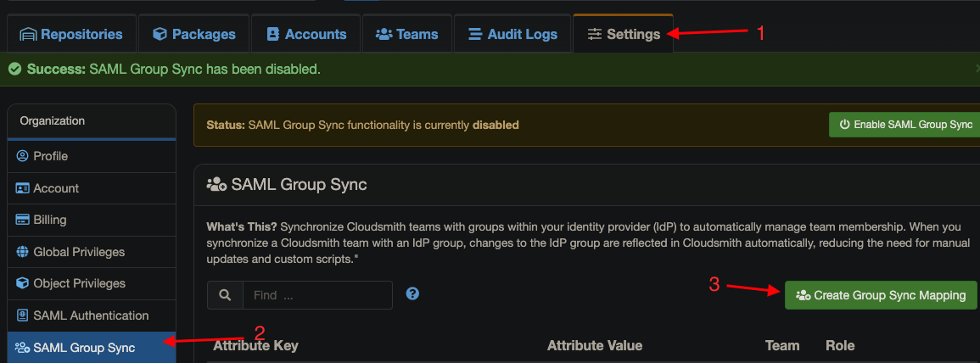Click the green checkmark success icon

pos(14,69)
